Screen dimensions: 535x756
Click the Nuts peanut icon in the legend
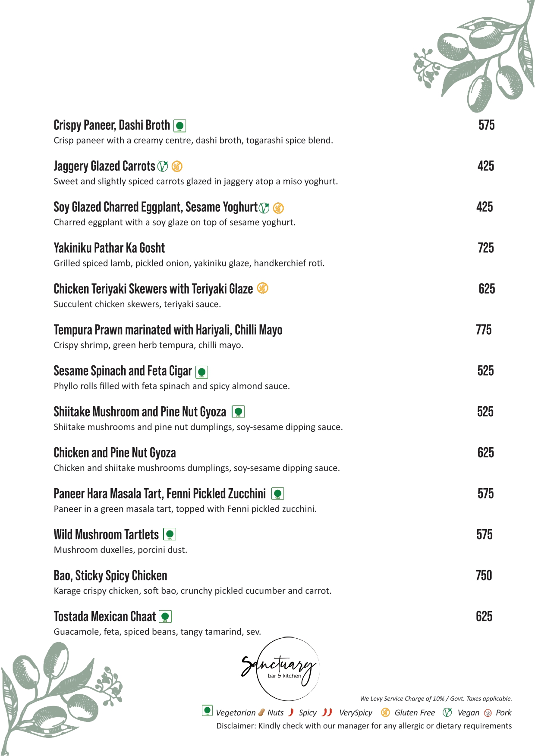click(261, 712)
